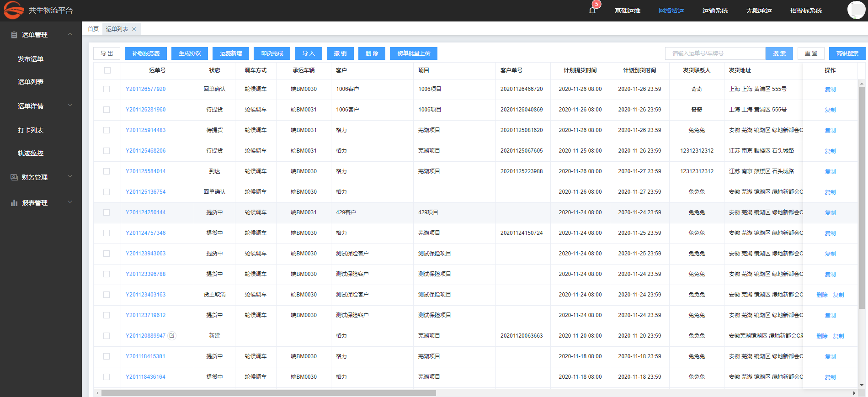Image resolution: width=868 pixels, height=397 pixels.
Task: Select the checkbox for row Y201125584014
Action: click(x=107, y=171)
